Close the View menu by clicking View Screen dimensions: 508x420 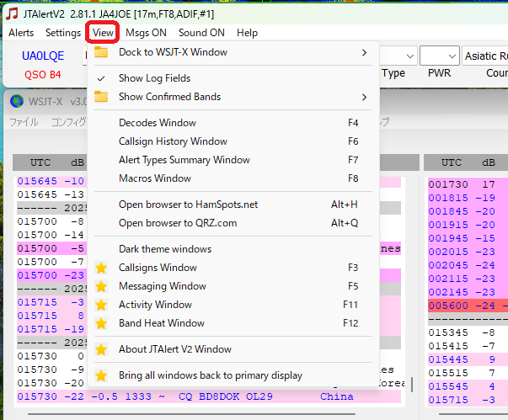tap(103, 33)
